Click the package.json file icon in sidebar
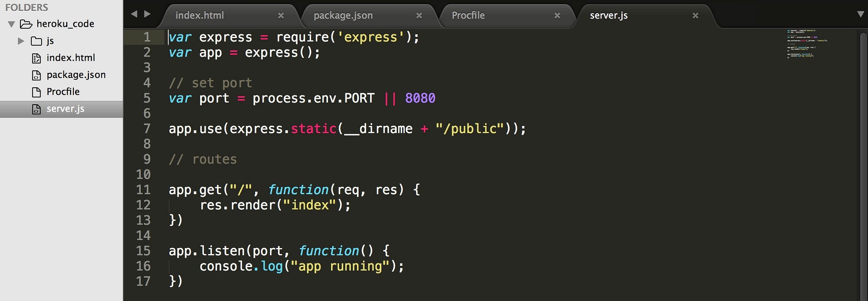This screenshot has width=868, height=301. pos(36,75)
